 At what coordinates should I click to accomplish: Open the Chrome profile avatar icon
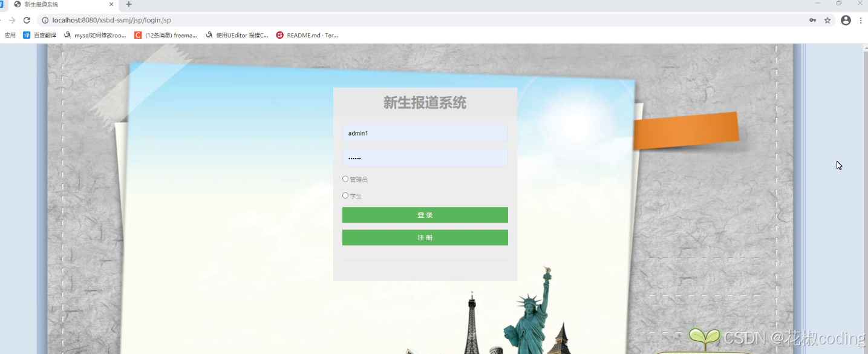point(846,20)
